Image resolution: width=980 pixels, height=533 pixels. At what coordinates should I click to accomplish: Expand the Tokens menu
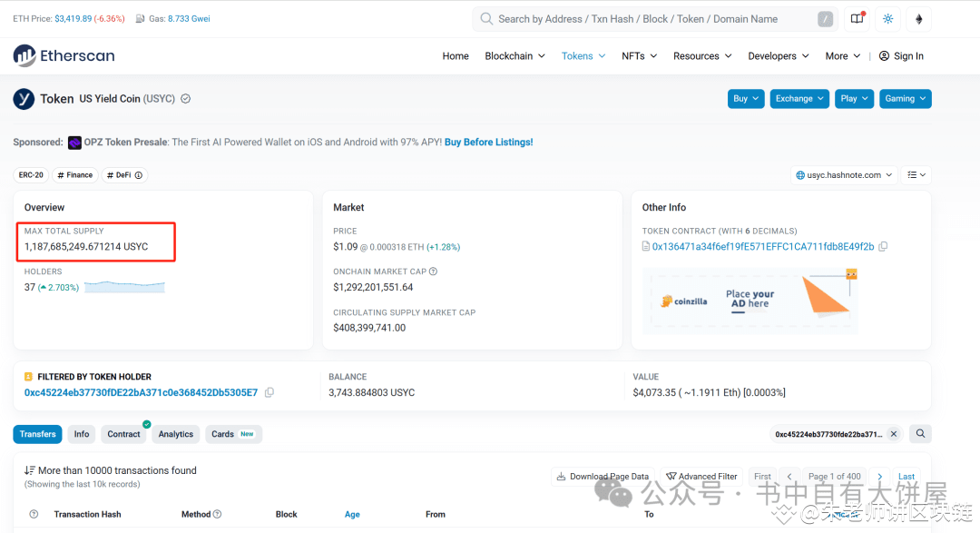(583, 56)
